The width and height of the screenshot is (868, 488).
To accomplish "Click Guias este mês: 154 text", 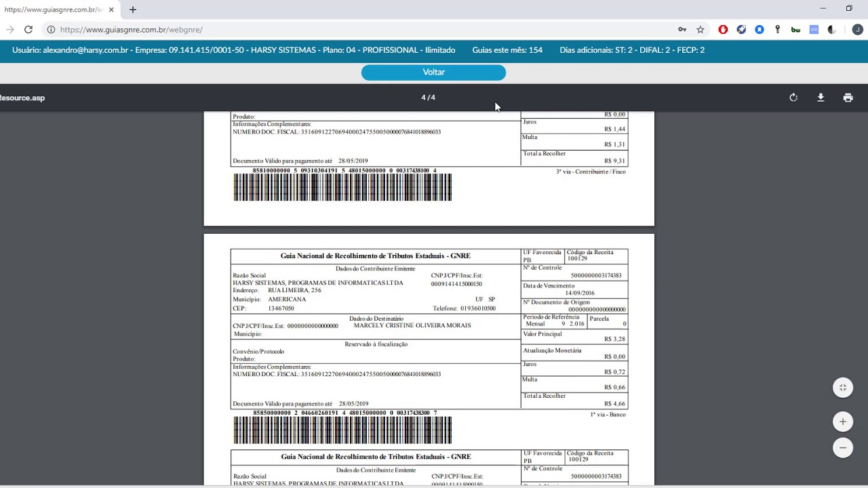I will click(507, 50).
